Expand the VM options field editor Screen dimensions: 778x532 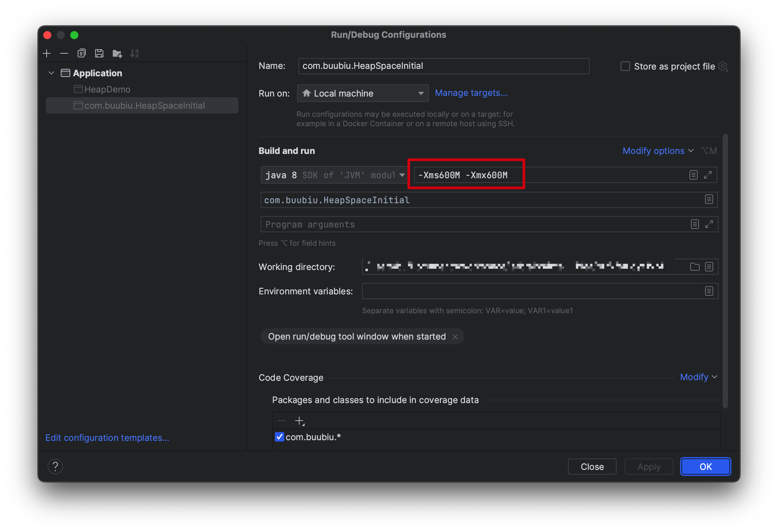point(708,175)
